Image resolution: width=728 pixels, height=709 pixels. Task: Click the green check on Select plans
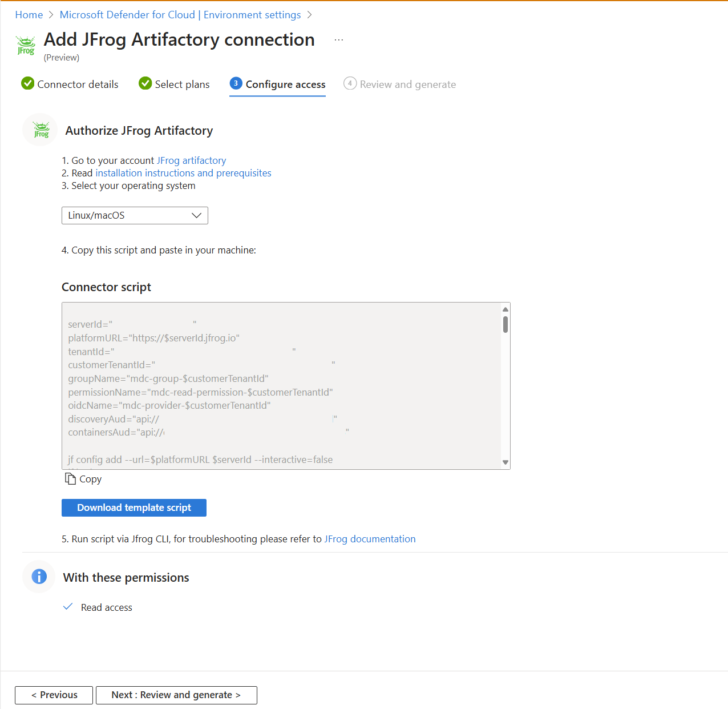145,84
